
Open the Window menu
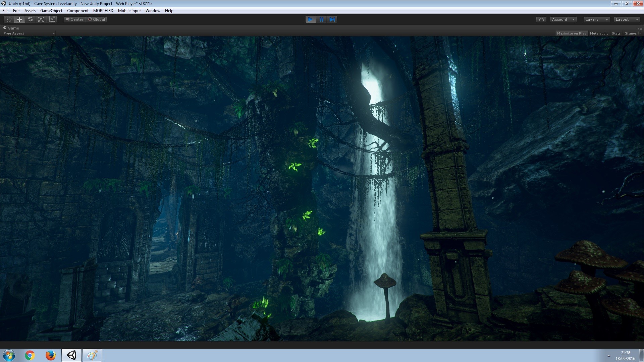(x=153, y=11)
